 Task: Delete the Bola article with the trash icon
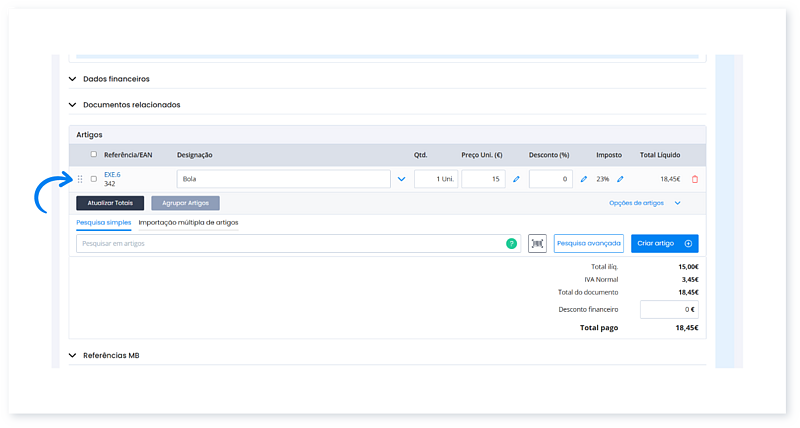pyautogui.click(x=695, y=179)
